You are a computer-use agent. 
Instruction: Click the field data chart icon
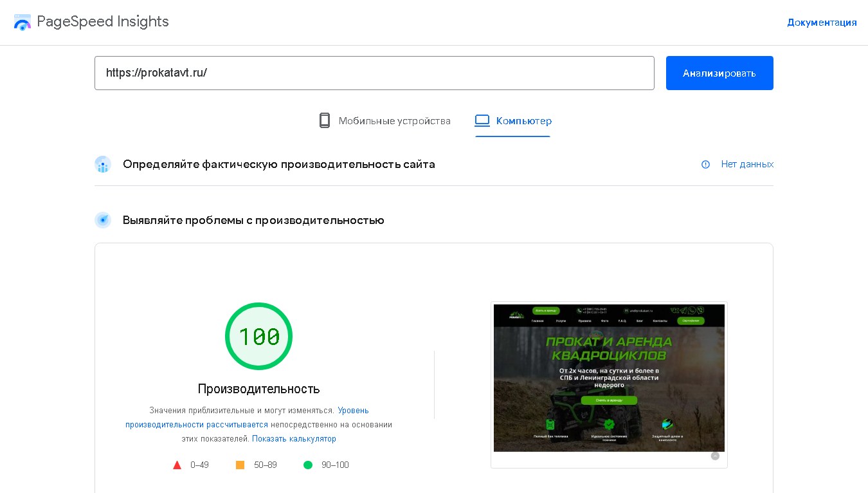pyautogui.click(x=102, y=164)
